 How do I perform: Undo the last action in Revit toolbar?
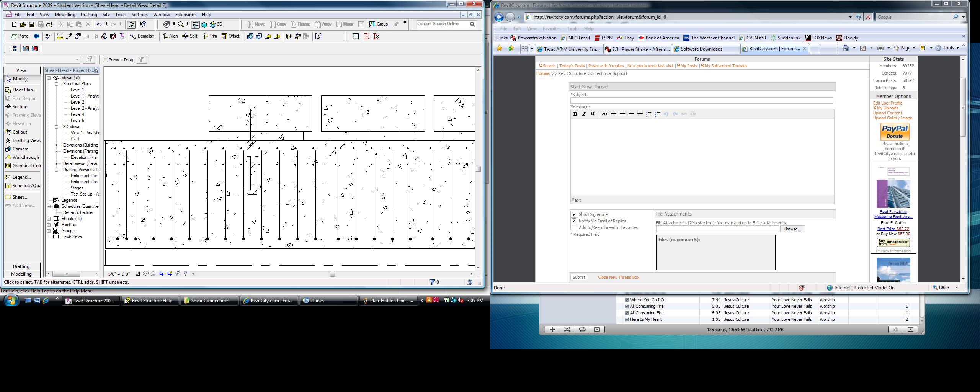[99, 24]
